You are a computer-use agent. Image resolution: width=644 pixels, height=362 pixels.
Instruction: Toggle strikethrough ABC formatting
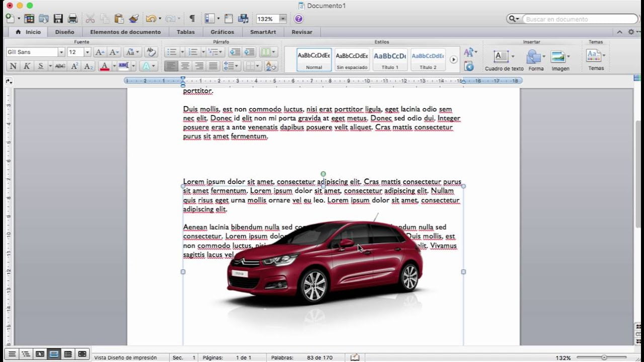[60, 66]
